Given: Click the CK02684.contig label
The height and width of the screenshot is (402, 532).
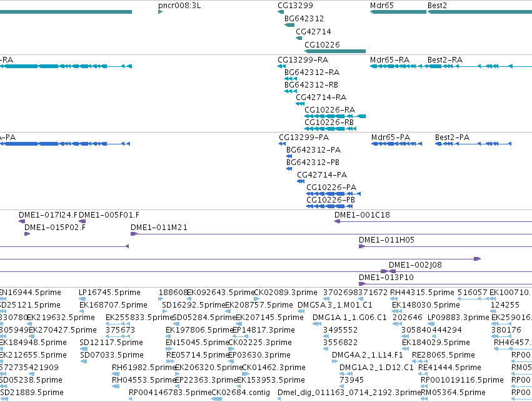Looking at the screenshot, I should click(241, 392).
